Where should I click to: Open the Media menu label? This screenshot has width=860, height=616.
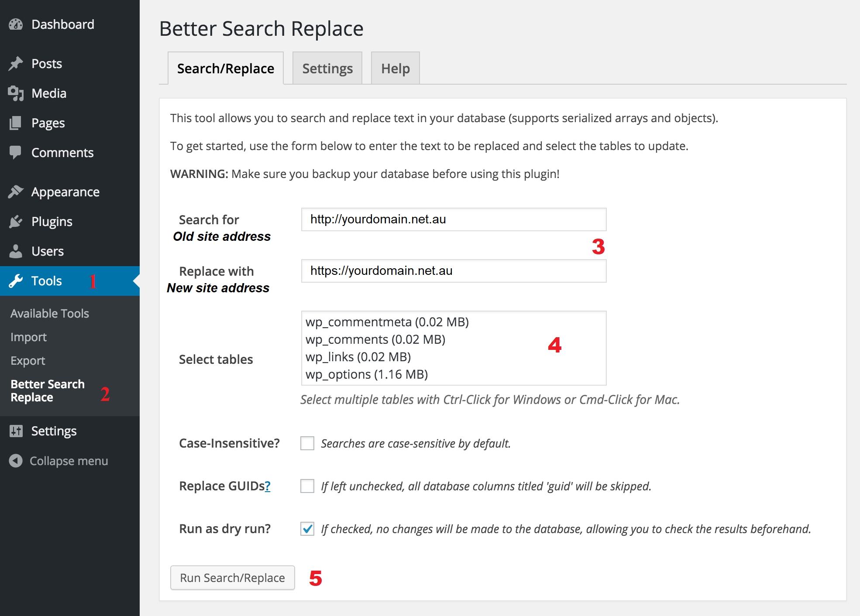pyautogui.click(x=49, y=93)
